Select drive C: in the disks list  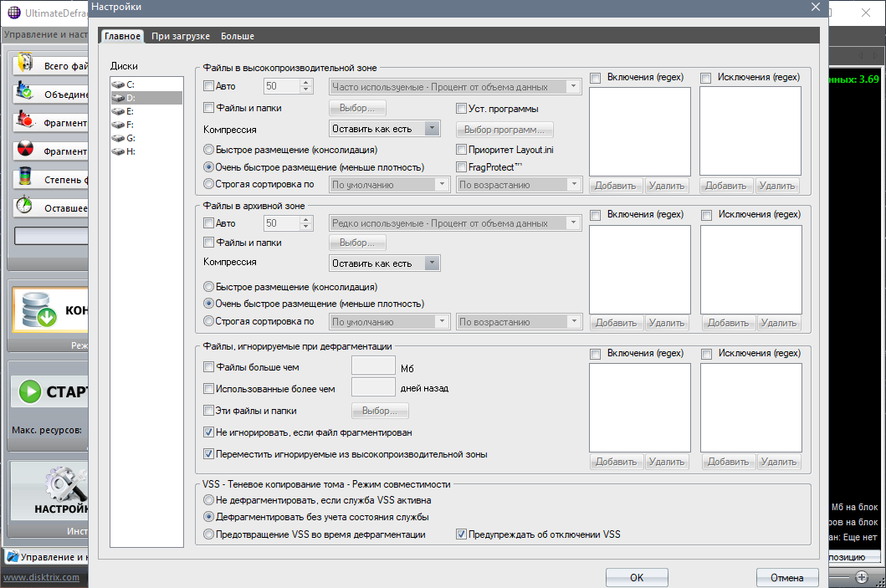click(131, 84)
